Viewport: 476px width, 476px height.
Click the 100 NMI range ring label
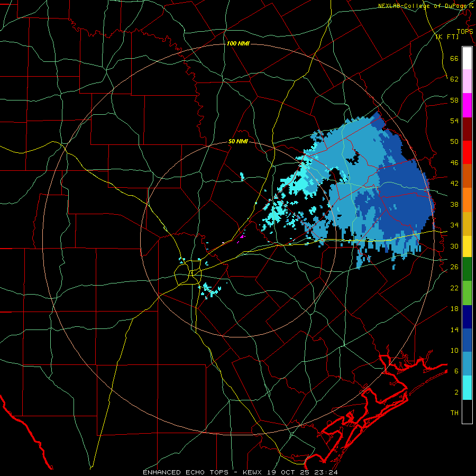pos(238,43)
